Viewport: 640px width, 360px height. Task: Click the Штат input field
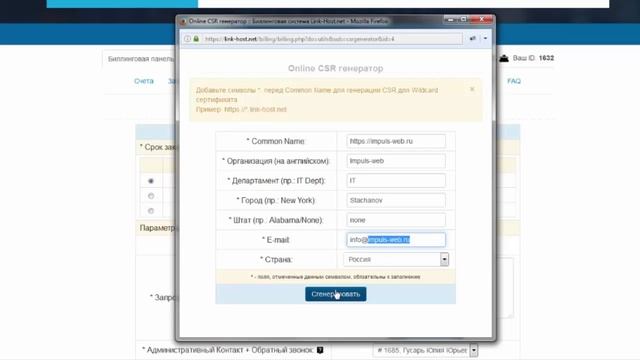(x=396, y=220)
